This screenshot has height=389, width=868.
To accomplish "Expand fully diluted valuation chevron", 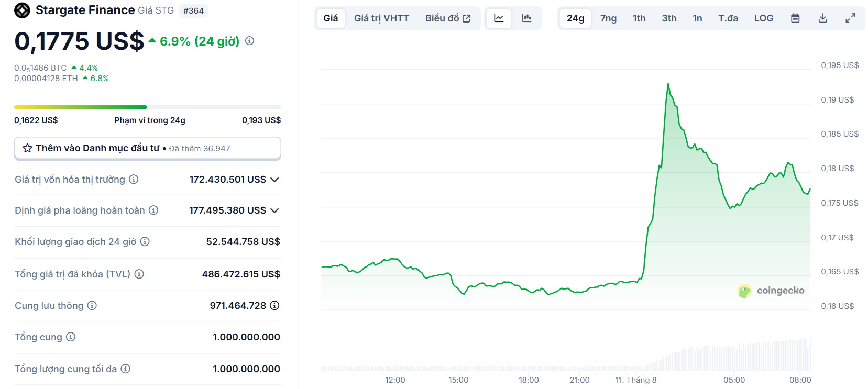I will click(274, 210).
